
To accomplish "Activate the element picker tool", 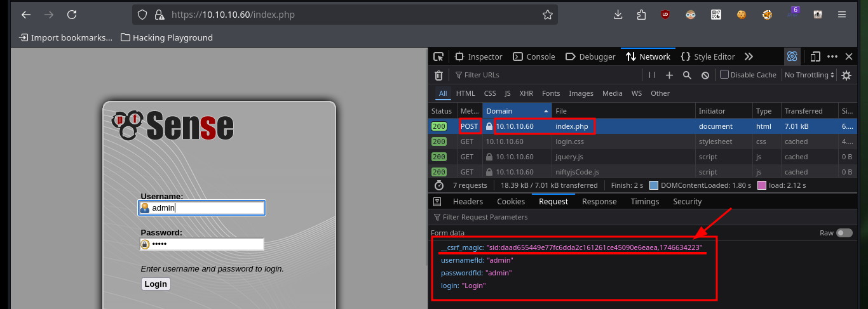I will (438, 56).
